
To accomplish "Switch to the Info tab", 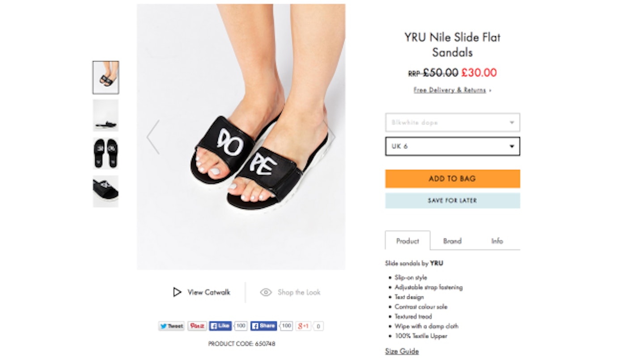I will tap(497, 241).
